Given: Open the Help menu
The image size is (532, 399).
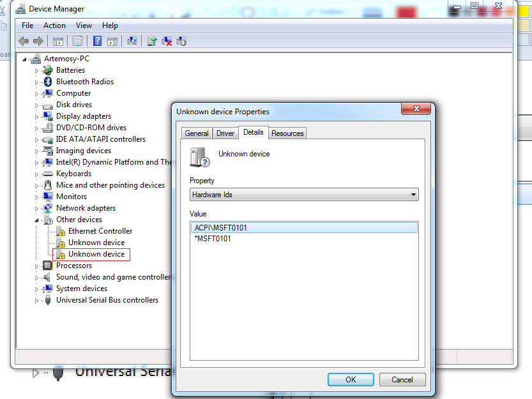Looking at the screenshot, I should [x=110, y=26].
